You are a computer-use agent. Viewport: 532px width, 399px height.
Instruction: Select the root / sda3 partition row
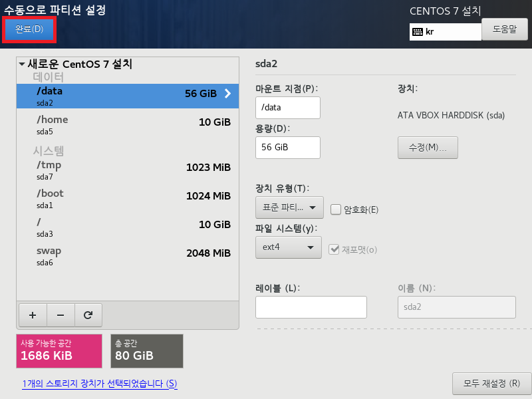[x=128, y=227]
